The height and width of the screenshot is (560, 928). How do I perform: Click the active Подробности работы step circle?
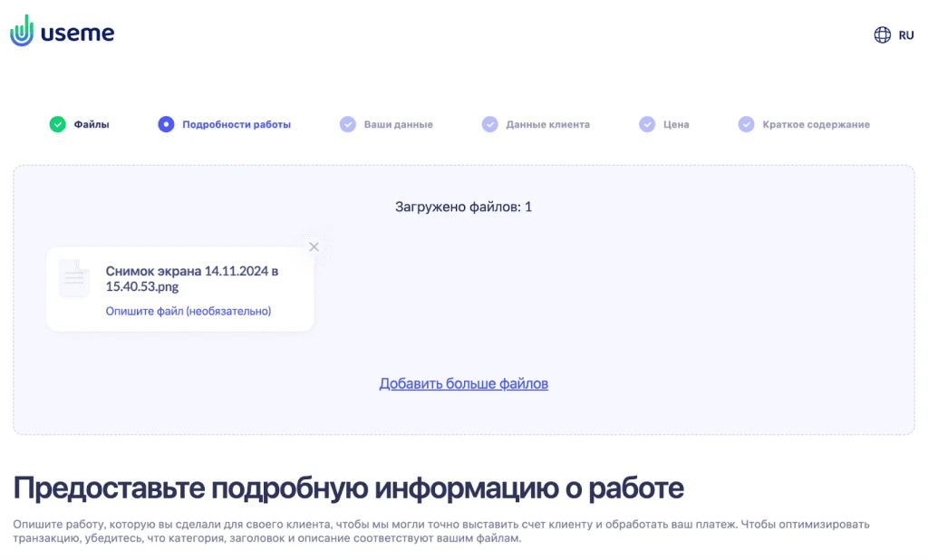[167, 124]
